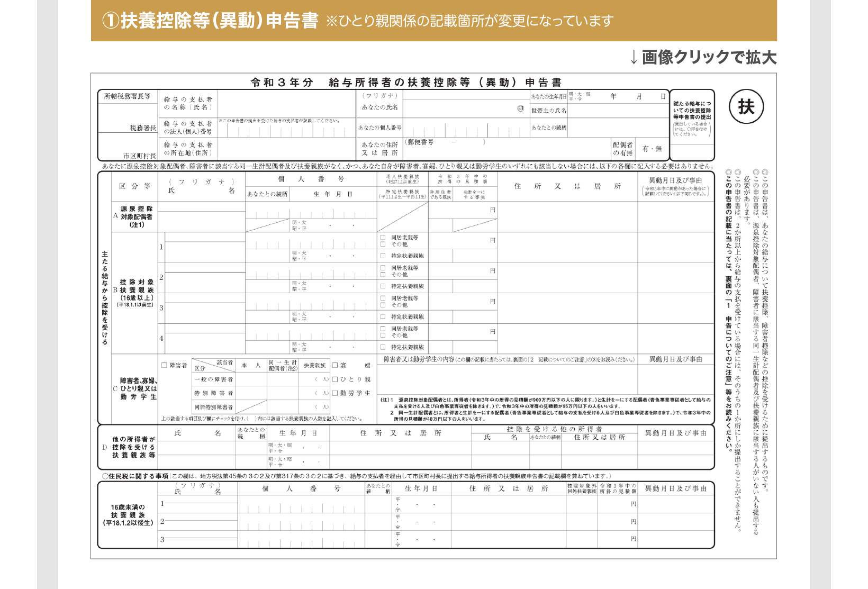The width and height of the screenshot is (868, 589).
Task: Click the あなたの個人番号 label
Action: click(379, 128)
